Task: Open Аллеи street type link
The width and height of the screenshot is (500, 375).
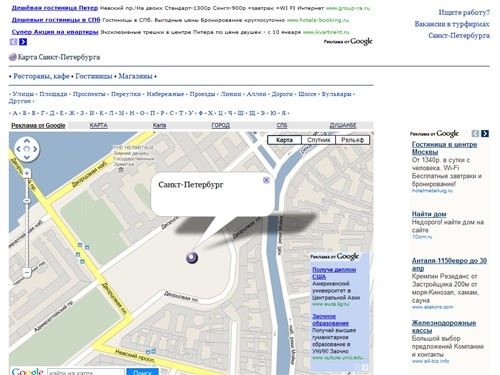Action: 256,94
